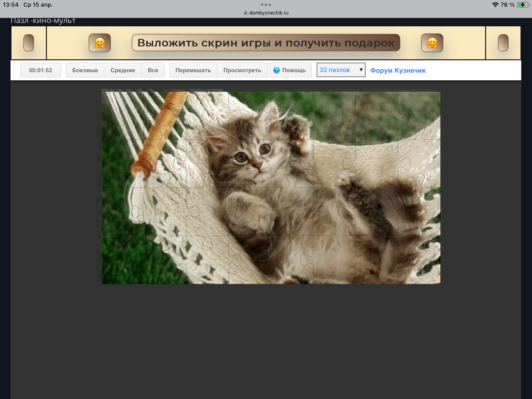Click the left hugging emoji button
This screenshot has height=399, width=532.
[100, 43]
